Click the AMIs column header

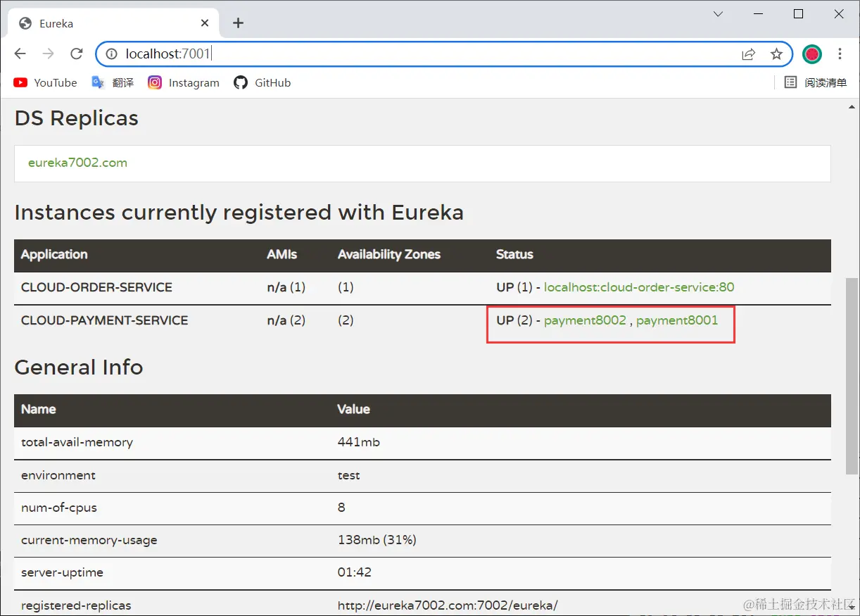point(282,255)
